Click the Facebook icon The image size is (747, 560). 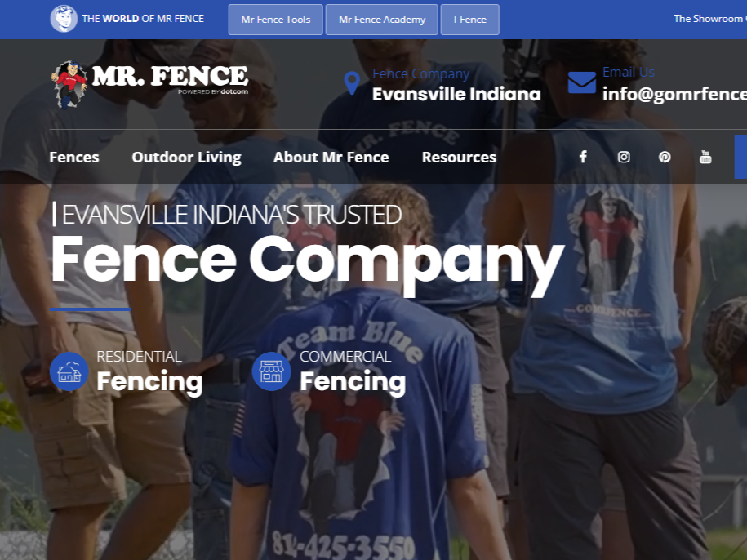(x=583, y=157)
